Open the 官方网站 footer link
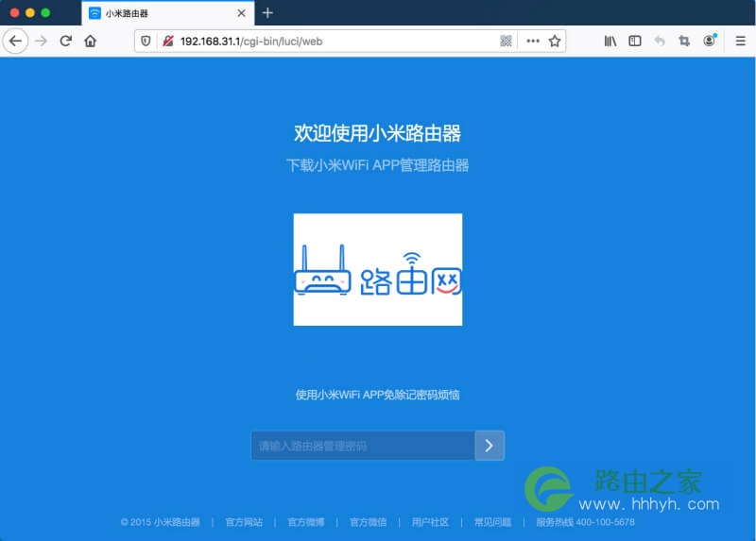Image resolution: width=756 pixels, height=541 pixels. tap(244, 522)
